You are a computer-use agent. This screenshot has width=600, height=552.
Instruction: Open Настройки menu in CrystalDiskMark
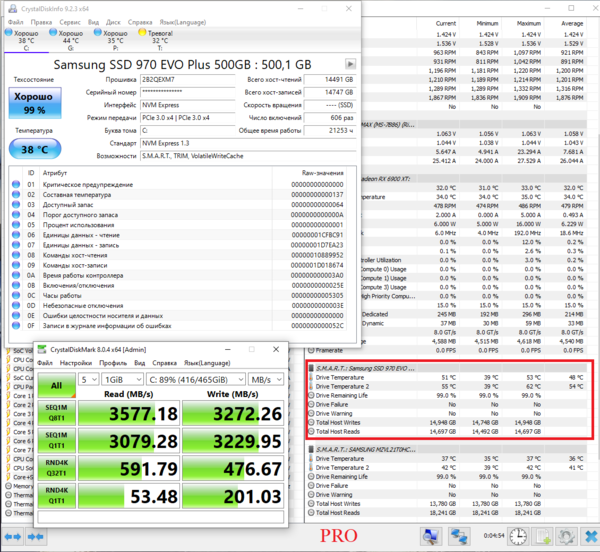tap(76, 363)
